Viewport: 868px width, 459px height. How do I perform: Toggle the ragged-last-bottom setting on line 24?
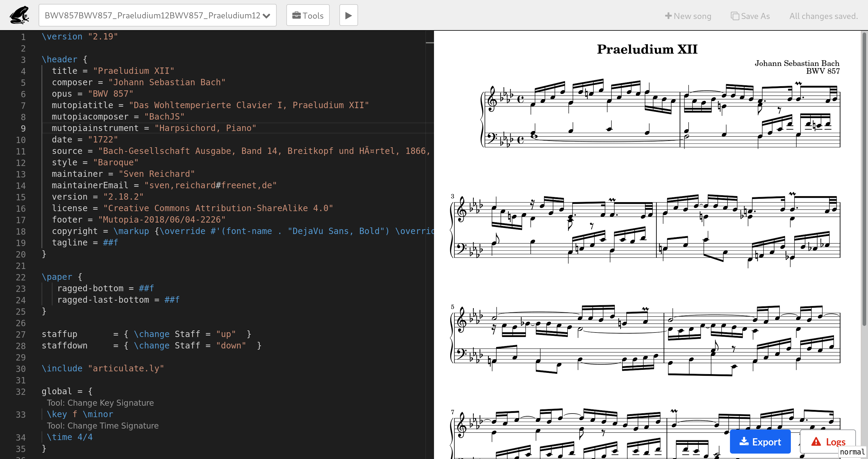point(172,300)
